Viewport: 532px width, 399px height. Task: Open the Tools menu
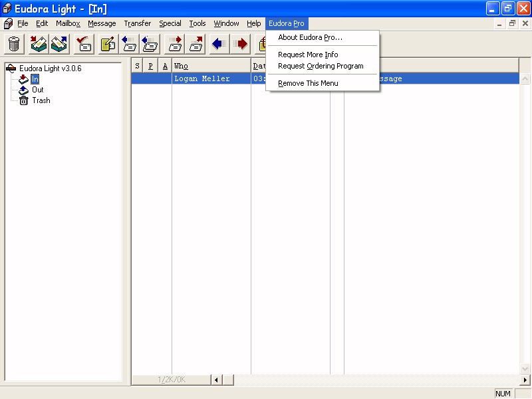click(198, 23)
